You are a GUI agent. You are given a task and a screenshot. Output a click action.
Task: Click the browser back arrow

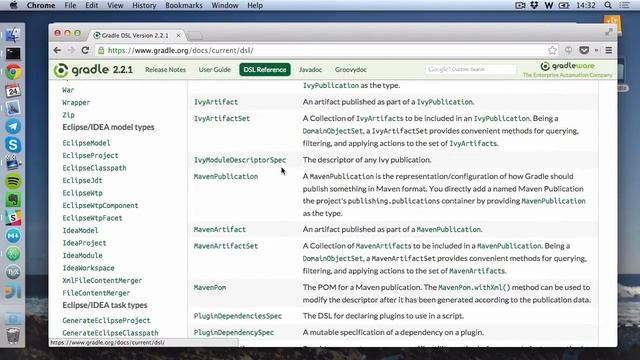point(57,50)
